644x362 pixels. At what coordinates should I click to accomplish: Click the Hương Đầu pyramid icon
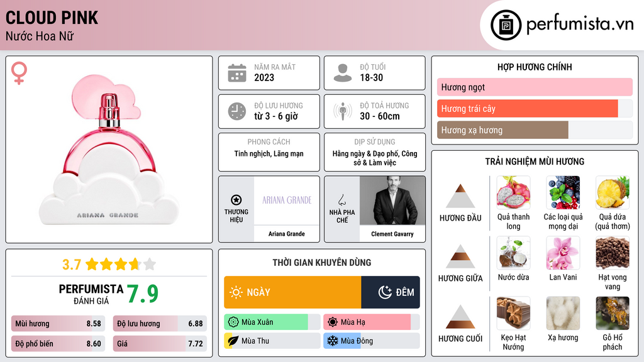click(460, 196)
